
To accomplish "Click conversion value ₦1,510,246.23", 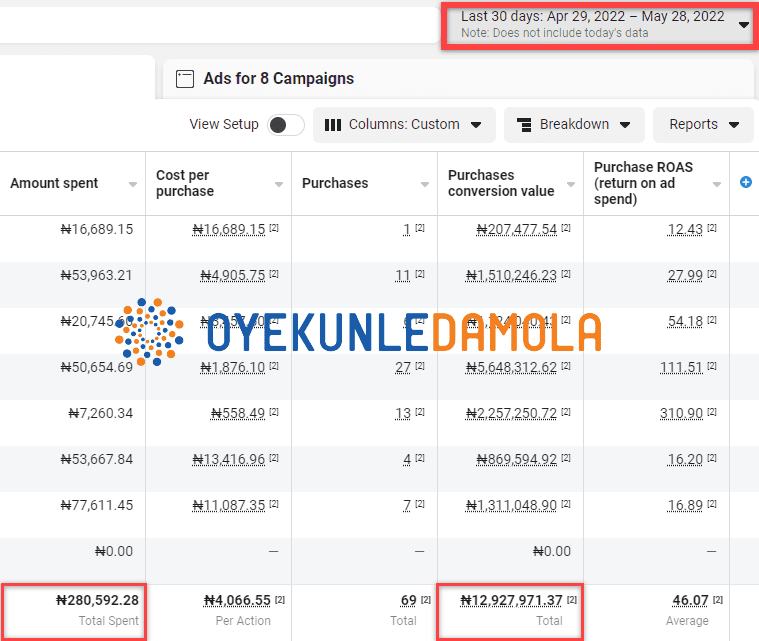I will pos(511,275).
